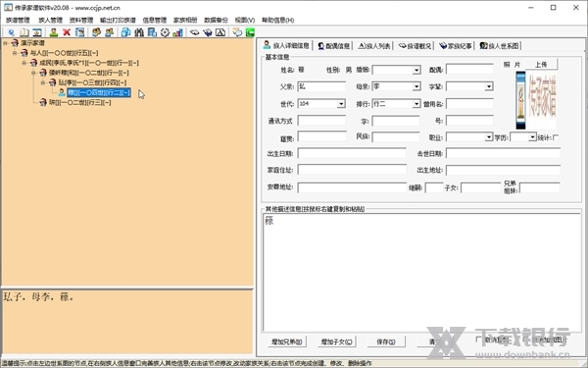Click the 增加兄弟 button

(x=287, y=342)
